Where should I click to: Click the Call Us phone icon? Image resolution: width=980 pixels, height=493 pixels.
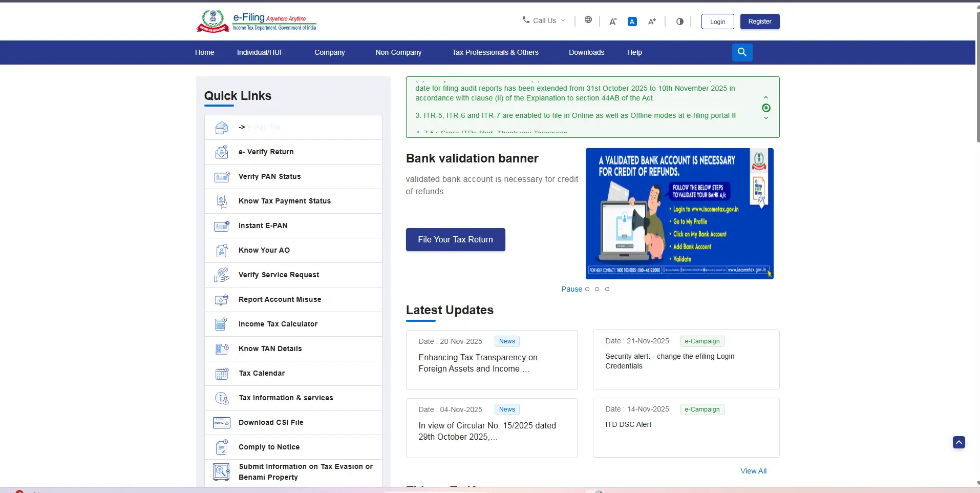(525, 20)
